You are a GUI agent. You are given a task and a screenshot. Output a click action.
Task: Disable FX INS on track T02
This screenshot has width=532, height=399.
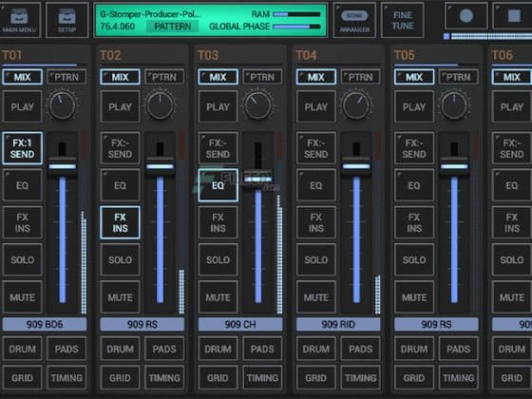point(120,222)
